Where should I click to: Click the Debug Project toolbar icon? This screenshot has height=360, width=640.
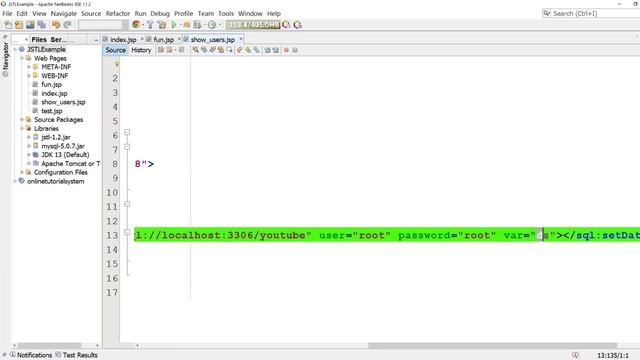coord(186,25)
